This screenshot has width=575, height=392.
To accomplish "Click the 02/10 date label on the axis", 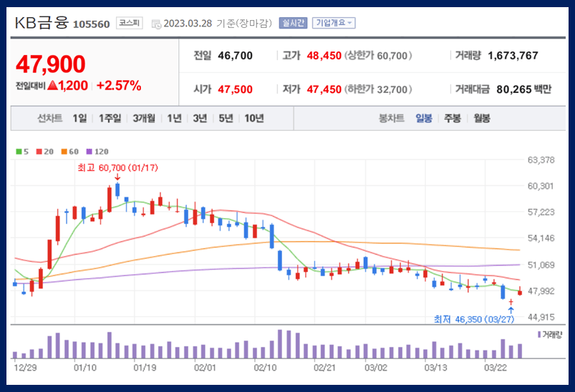I will click(265, 368).
